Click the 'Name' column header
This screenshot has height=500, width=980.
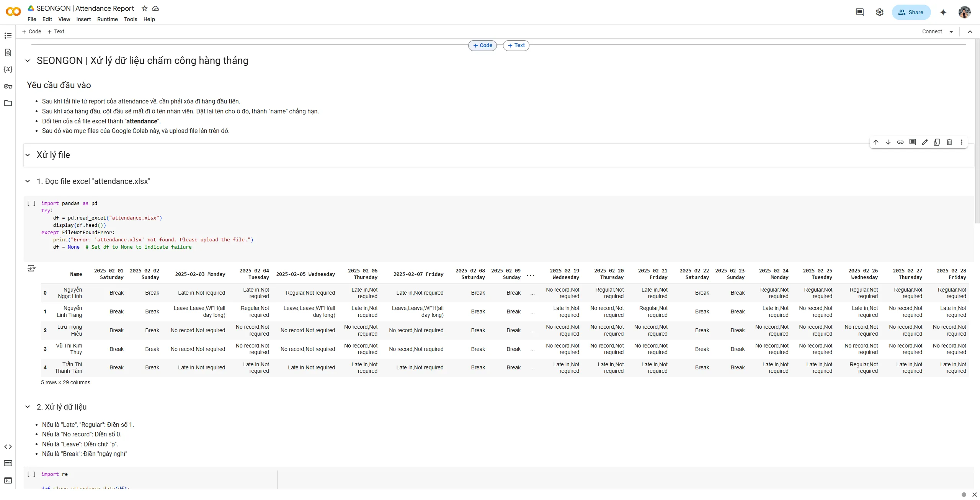pos(76,274)
